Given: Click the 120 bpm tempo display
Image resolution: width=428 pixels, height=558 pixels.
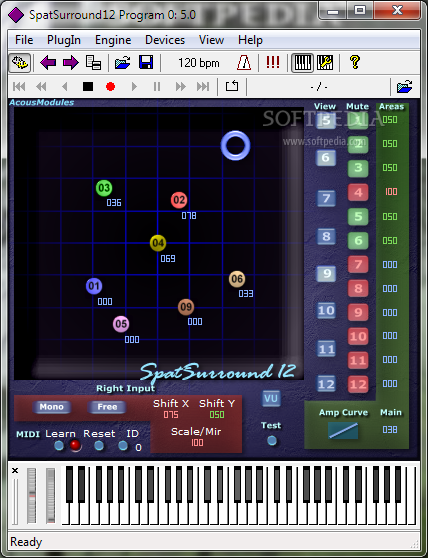Looking at the screenshot, I should 199,63.
